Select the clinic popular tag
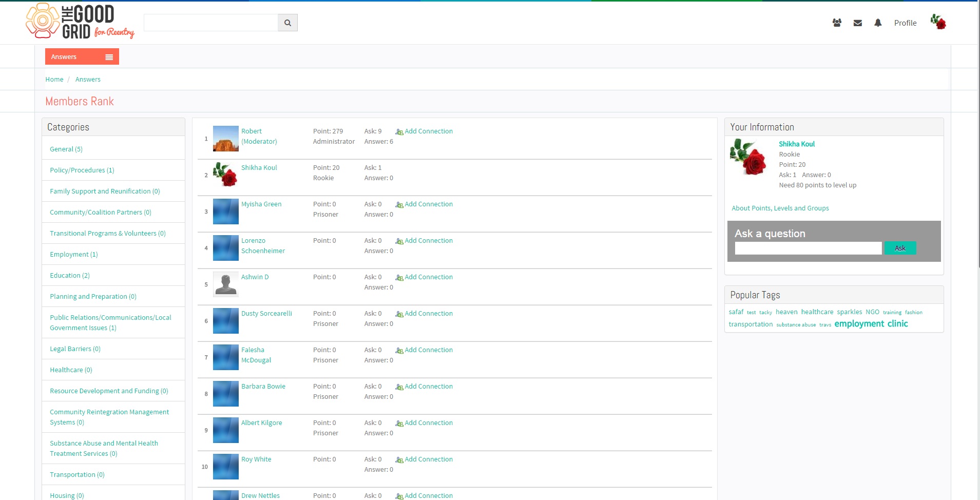This screenshot has width=980, height=500. [897, 324]
